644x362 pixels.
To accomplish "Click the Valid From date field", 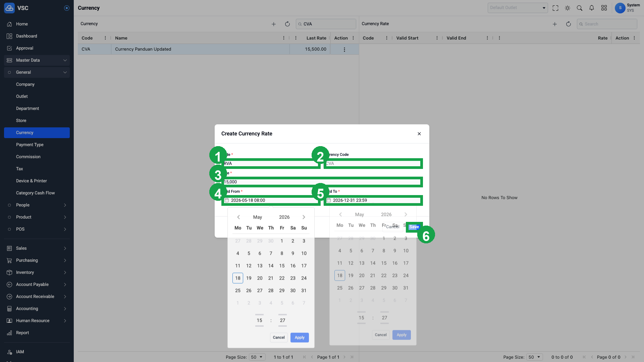I will click(x=271, y=200).
